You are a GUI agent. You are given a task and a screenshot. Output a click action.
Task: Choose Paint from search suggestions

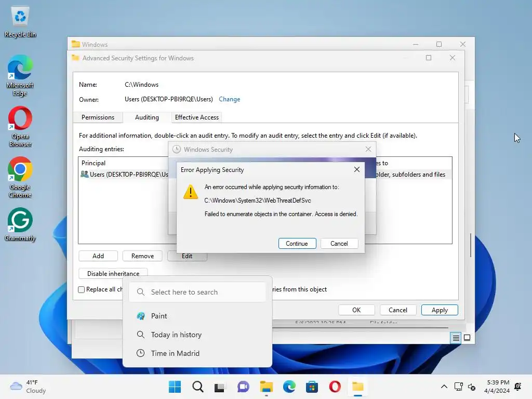[x=197, y=316]
